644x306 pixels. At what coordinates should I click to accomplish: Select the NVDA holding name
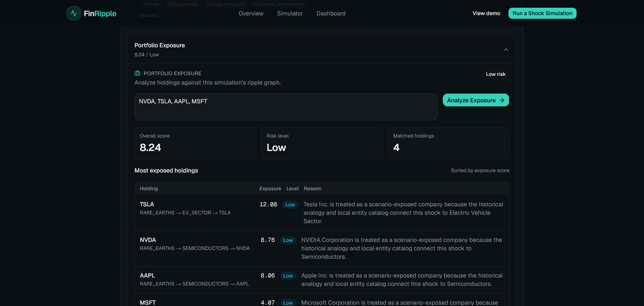[x=148, y=240]
